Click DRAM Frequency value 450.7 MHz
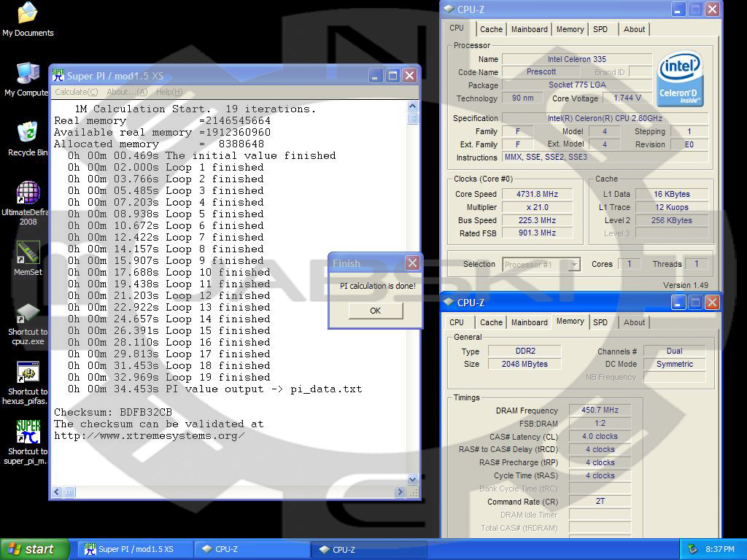Screen dimensions: 747x560 click(x=600, y=410)
